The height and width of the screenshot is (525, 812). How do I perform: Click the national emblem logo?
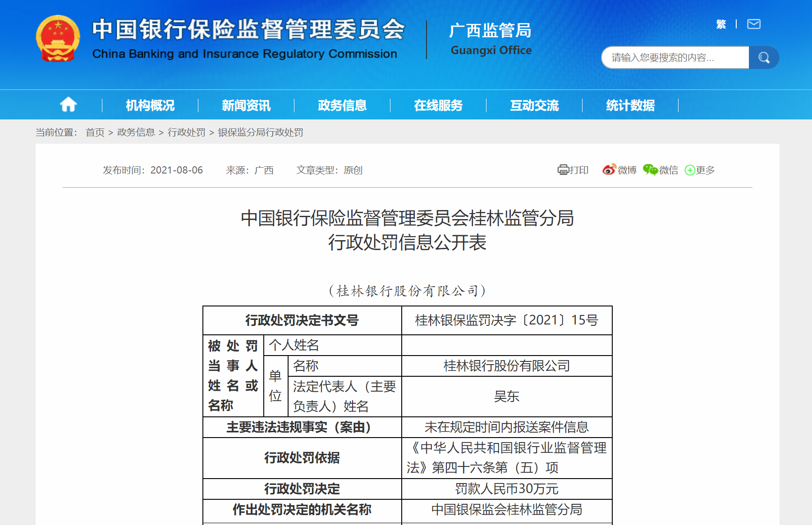click(58, 38)
